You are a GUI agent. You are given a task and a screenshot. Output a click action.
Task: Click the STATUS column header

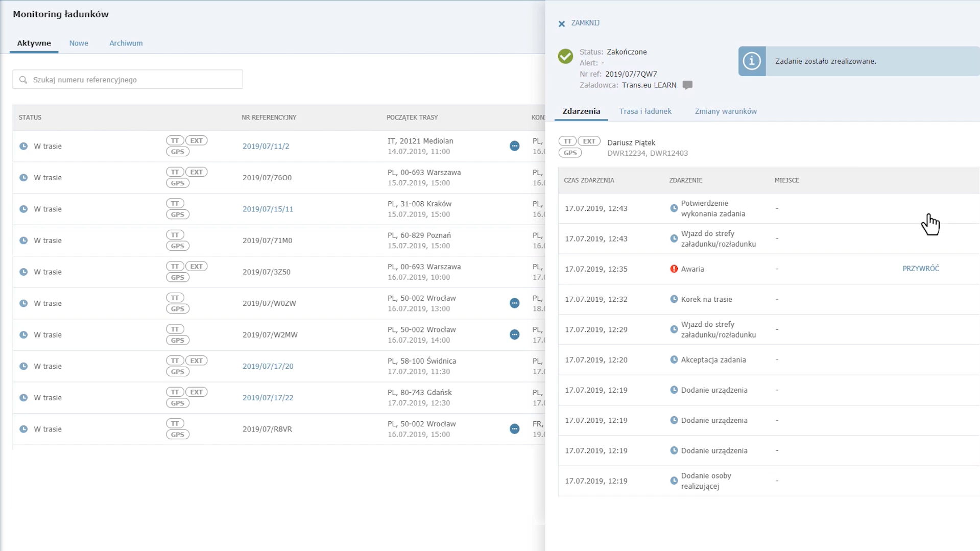30,117
